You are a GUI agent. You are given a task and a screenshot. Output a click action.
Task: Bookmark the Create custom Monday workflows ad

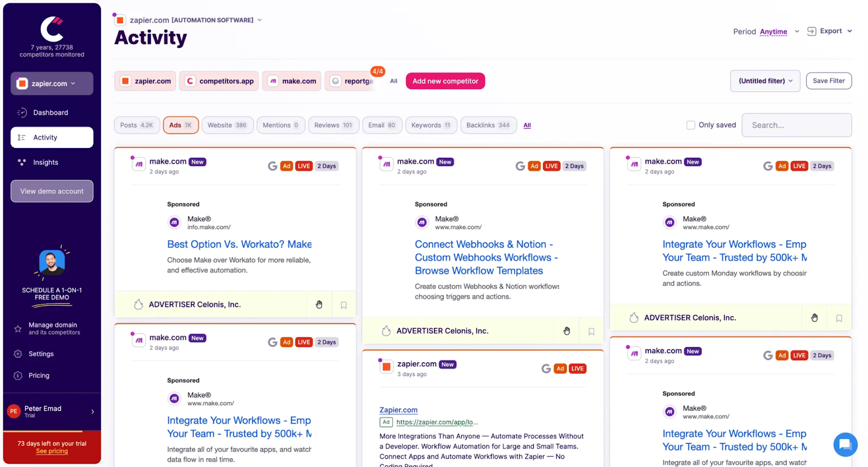839,318
